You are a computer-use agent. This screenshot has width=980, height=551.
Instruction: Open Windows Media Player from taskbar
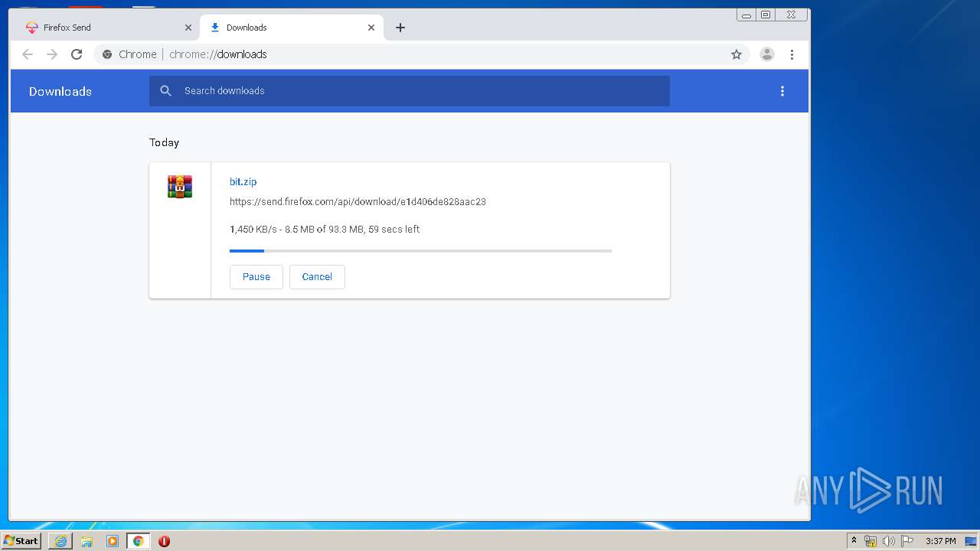(113, 541)
